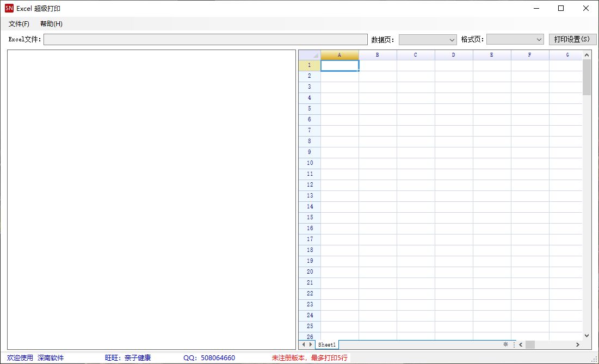Click the vertical scrollbar down arrow

(587, 335)
